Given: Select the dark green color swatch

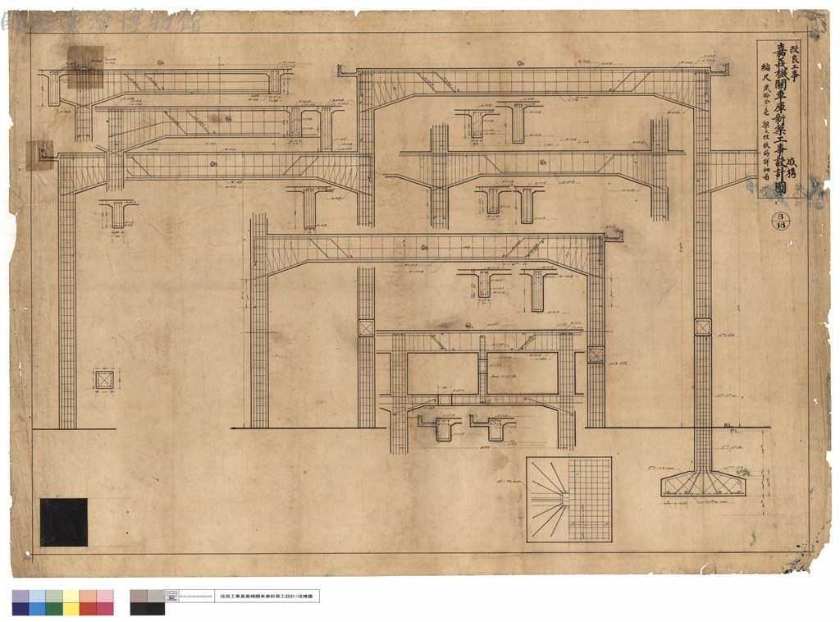Looking at the screenshot, I should tap(54, 609).
